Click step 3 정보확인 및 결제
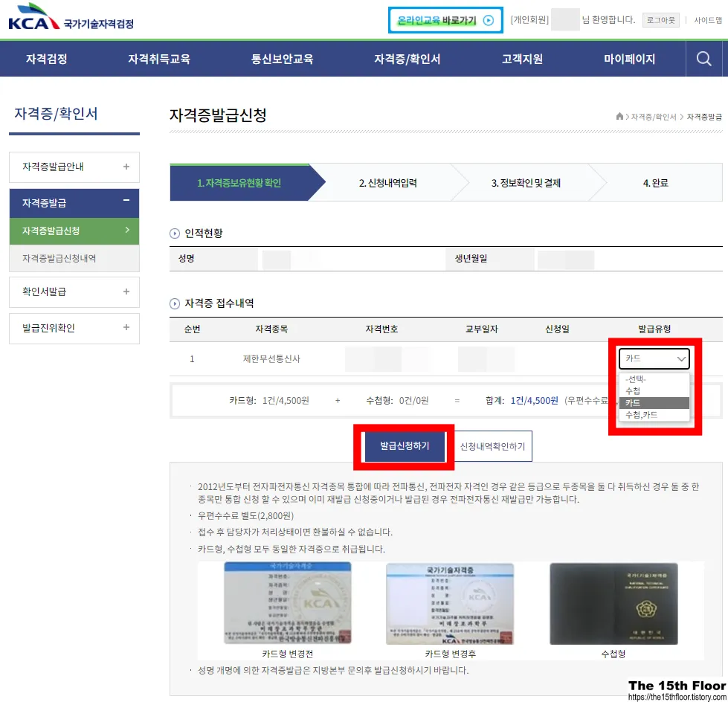728x702 pixels. (x=526, y=183)
